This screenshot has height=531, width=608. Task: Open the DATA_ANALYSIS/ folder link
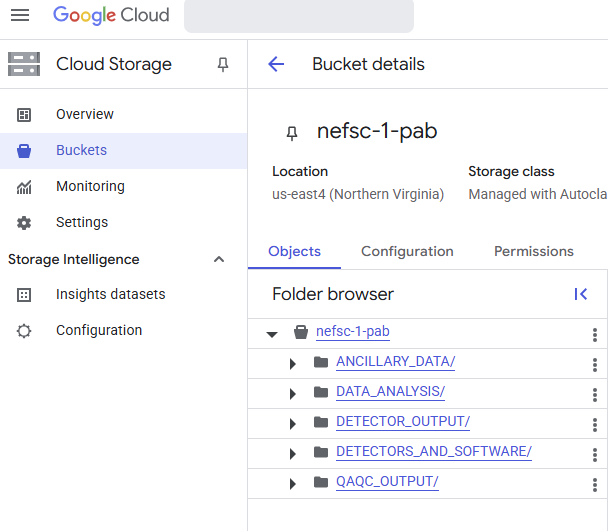click(390, 391)
